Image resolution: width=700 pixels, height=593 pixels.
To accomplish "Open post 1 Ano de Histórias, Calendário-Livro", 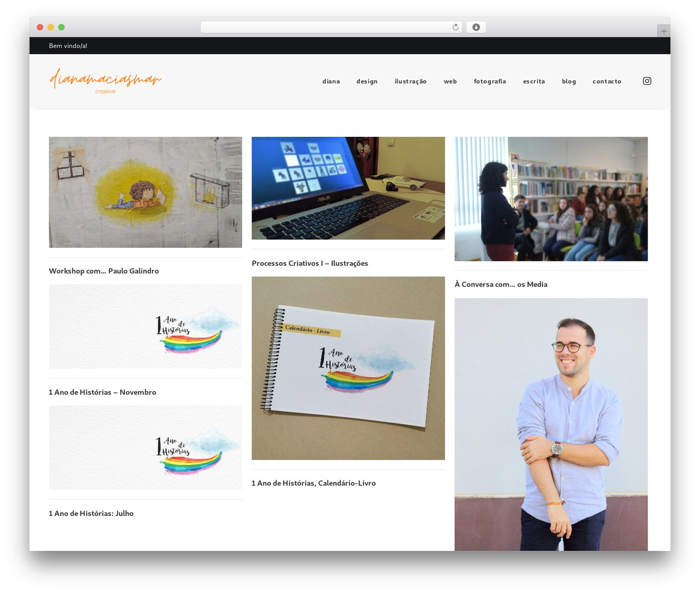I will tap(314, 483).
